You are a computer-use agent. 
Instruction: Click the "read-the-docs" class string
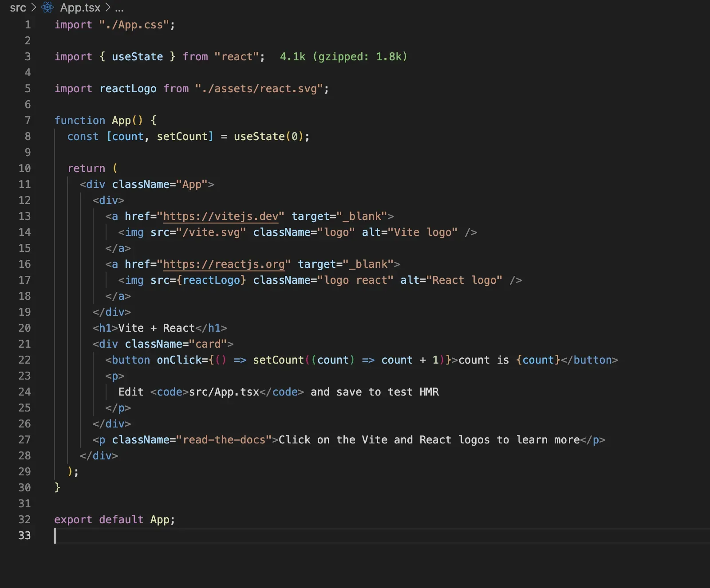(x=227, y=440)
